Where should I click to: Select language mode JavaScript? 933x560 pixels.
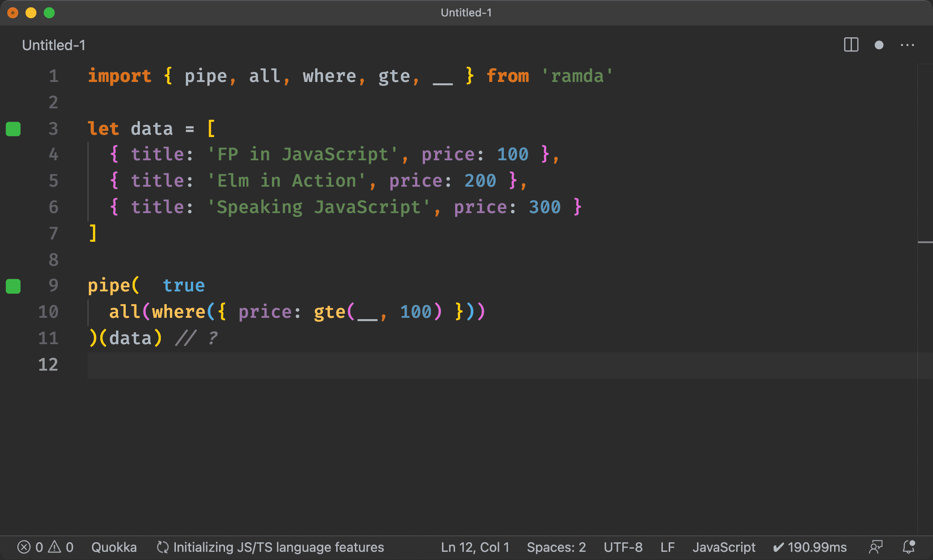723,547
